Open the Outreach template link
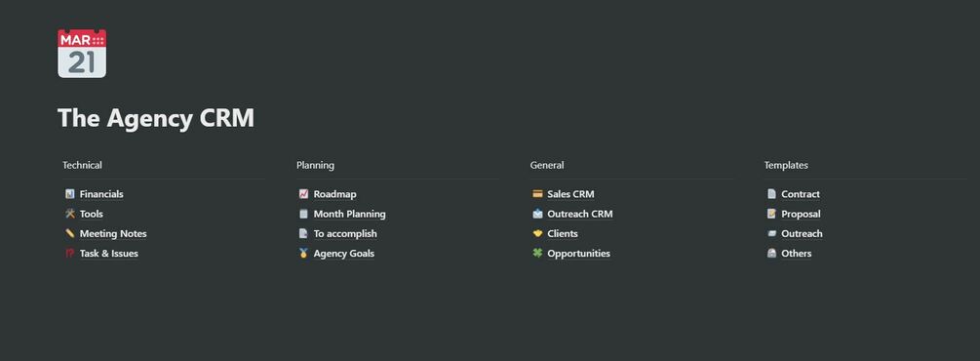 (x=802, y=233)
